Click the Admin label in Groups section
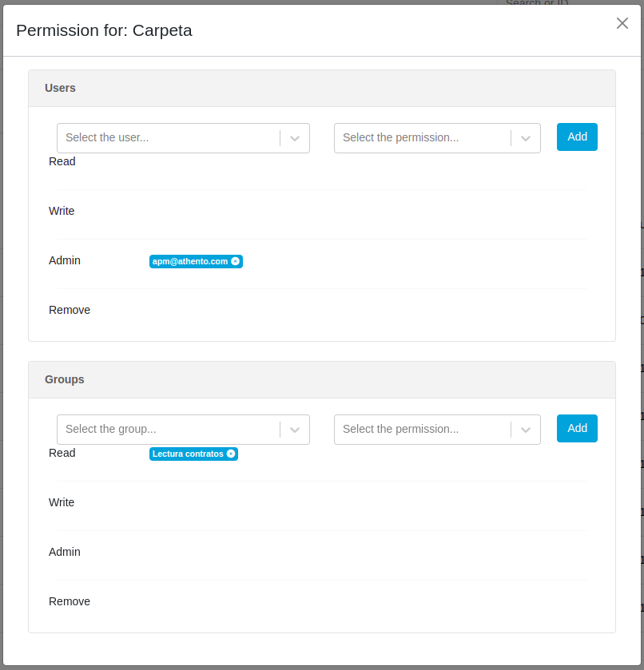The width and height of the screenshot is (644, 670). [65, 552]
